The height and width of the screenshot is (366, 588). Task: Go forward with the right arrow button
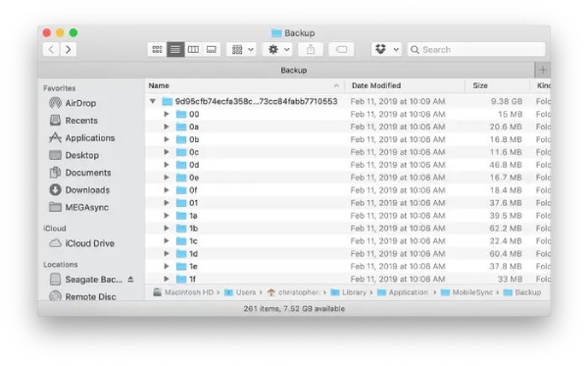tap(69, 49)
